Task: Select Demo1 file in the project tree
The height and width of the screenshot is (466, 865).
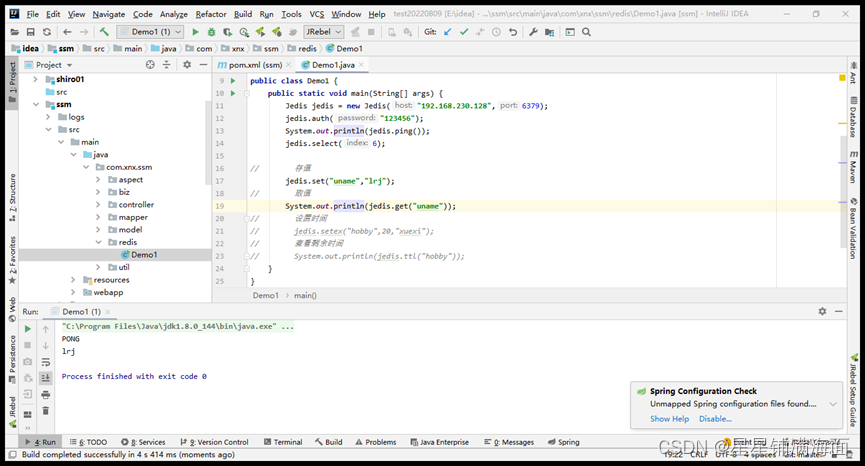Action: tap(143, 255)
